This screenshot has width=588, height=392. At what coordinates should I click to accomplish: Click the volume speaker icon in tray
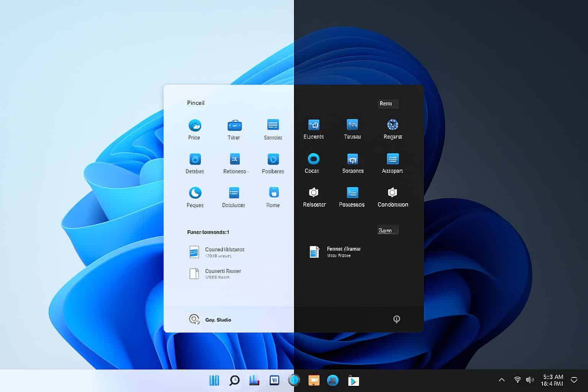tap(530, 380)
